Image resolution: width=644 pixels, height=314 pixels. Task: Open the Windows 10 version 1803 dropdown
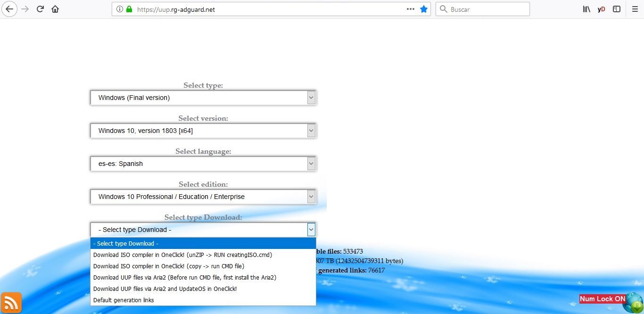point(203,131)
